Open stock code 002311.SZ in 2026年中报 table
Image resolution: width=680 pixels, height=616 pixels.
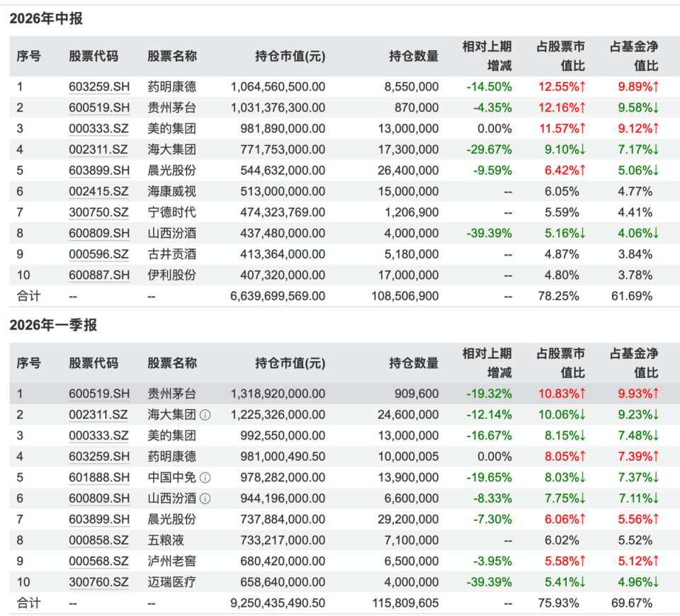click(98, 149)
